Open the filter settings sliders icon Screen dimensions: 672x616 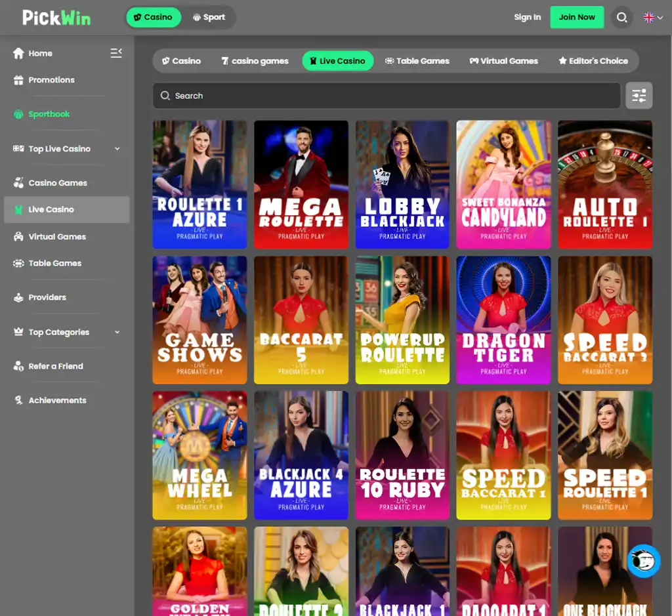click(639, 96)
